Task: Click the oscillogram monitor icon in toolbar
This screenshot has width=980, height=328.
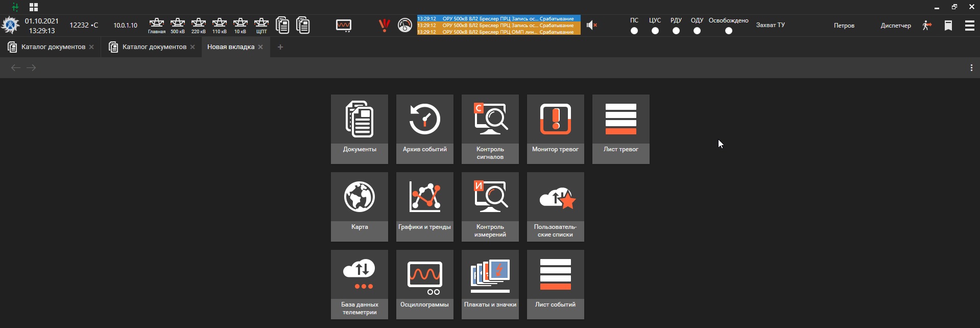Action: [x=344, y=25]
